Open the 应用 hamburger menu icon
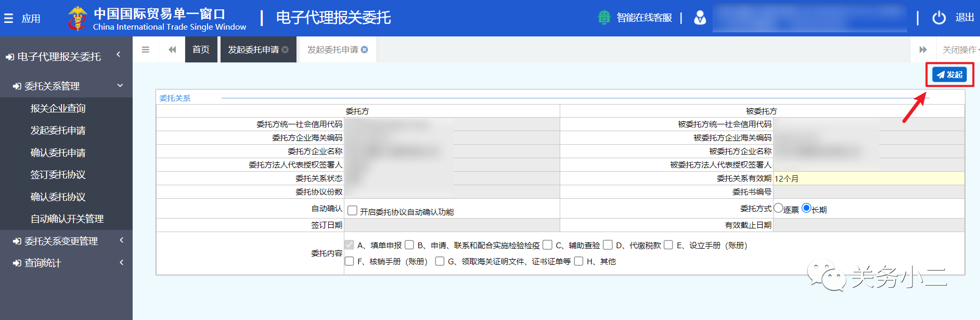This screenshot has height=320, width=980. coord(8,18)
